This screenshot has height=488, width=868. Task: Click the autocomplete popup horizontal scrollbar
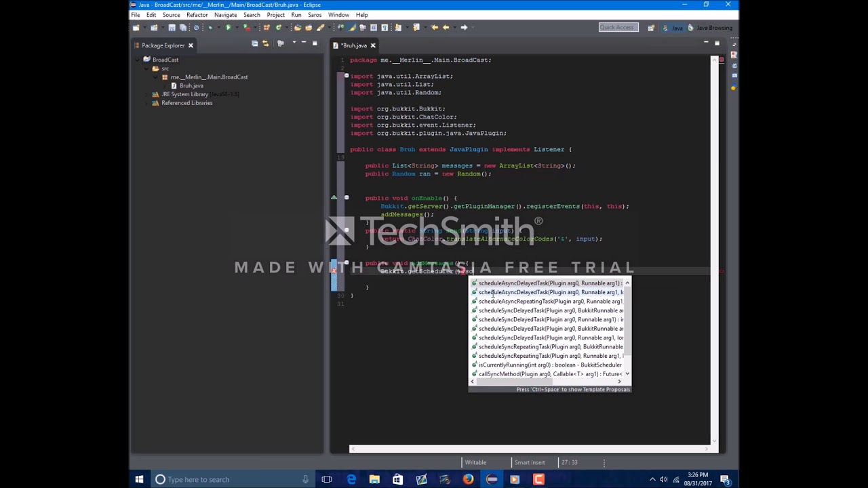(515, 382)
